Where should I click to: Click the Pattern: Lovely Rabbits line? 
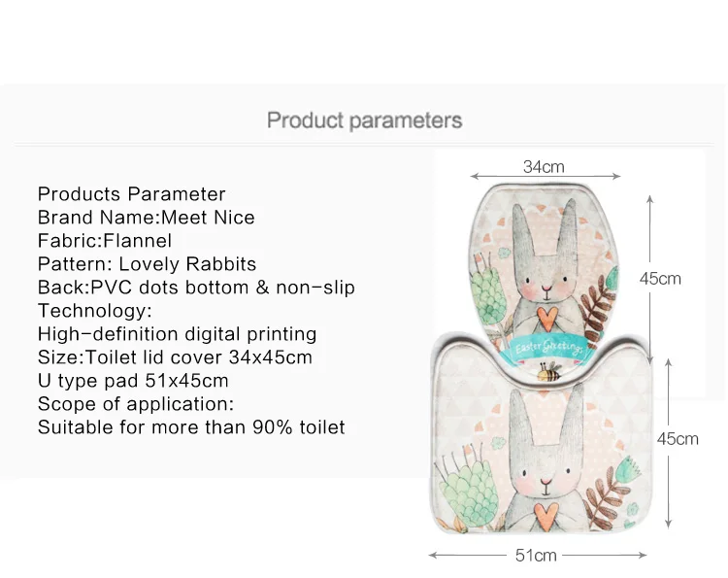pyautogui.click(x=147, y=264)
